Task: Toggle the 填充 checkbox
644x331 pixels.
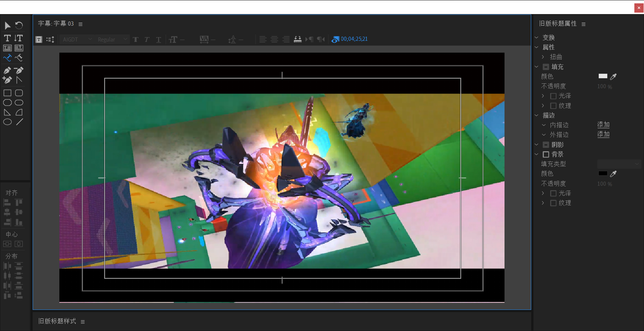Action: (x=546, y=67)
